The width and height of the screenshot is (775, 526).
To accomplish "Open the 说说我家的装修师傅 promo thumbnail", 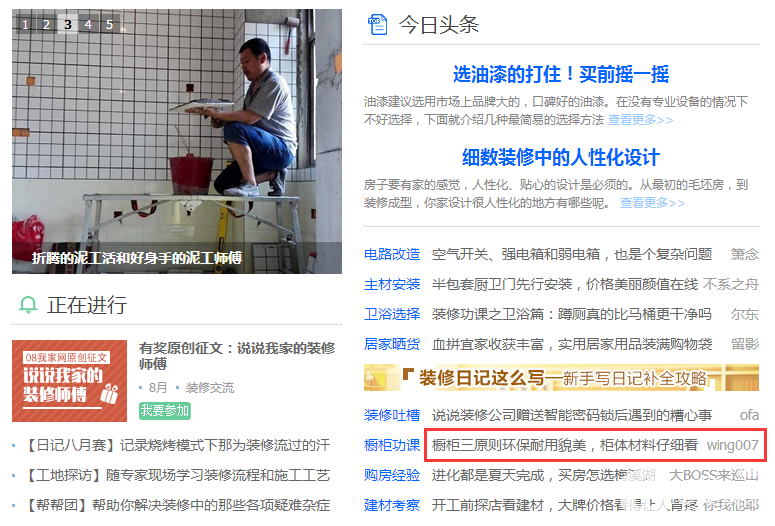I will pyautogui.click(x=70, y=381).
